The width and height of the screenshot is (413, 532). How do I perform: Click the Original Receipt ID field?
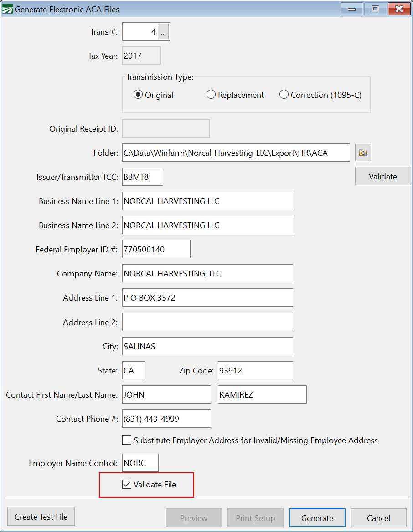point(166,128)
